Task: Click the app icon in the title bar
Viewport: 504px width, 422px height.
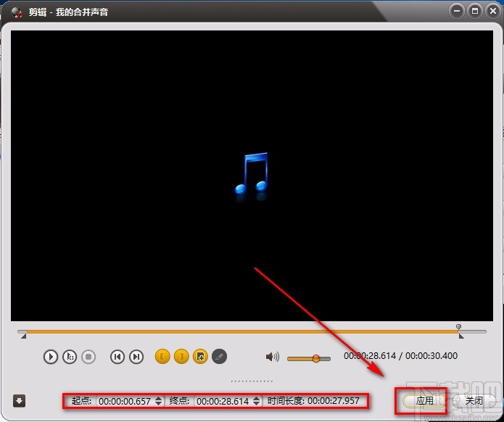Action: [17, 12]
